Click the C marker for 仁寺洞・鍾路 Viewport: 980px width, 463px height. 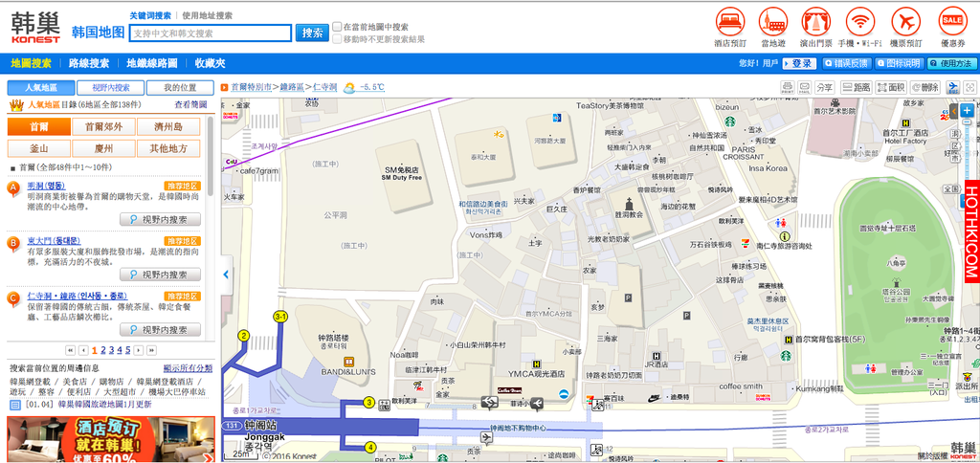click(x=13, y=298)
